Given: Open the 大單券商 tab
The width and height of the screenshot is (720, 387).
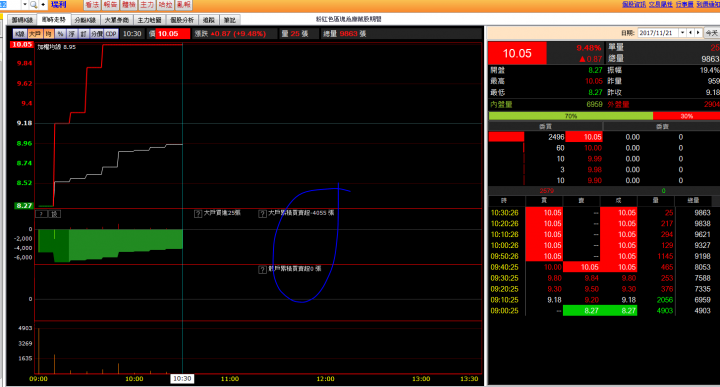Looking at the screenshot, I should 117,20.
